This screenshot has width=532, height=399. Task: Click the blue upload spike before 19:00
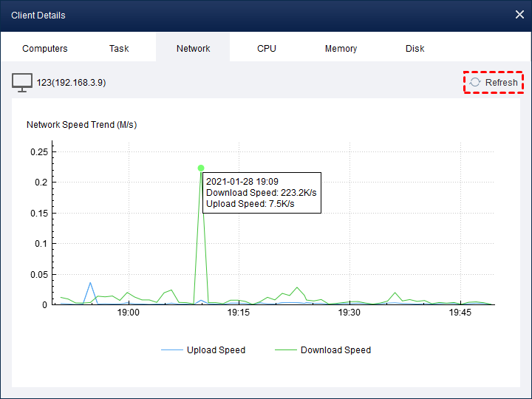point(90,283)
